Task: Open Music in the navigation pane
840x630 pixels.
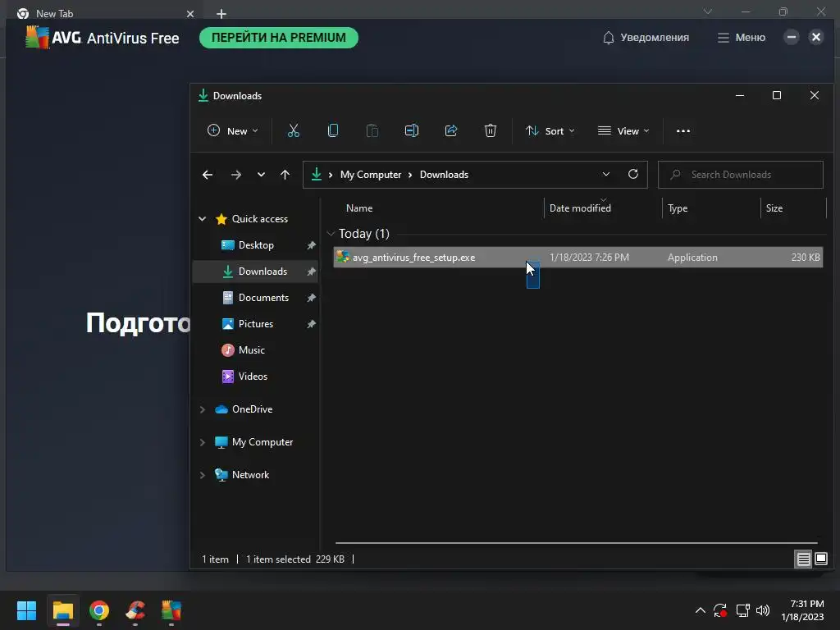Action: pos(251,349)
